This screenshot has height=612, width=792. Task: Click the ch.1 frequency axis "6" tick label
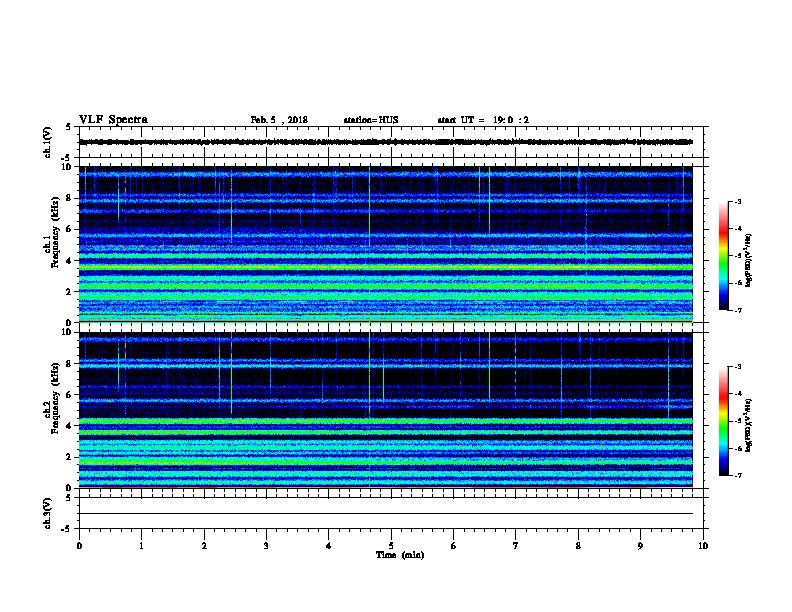click(x=69, y=229)
